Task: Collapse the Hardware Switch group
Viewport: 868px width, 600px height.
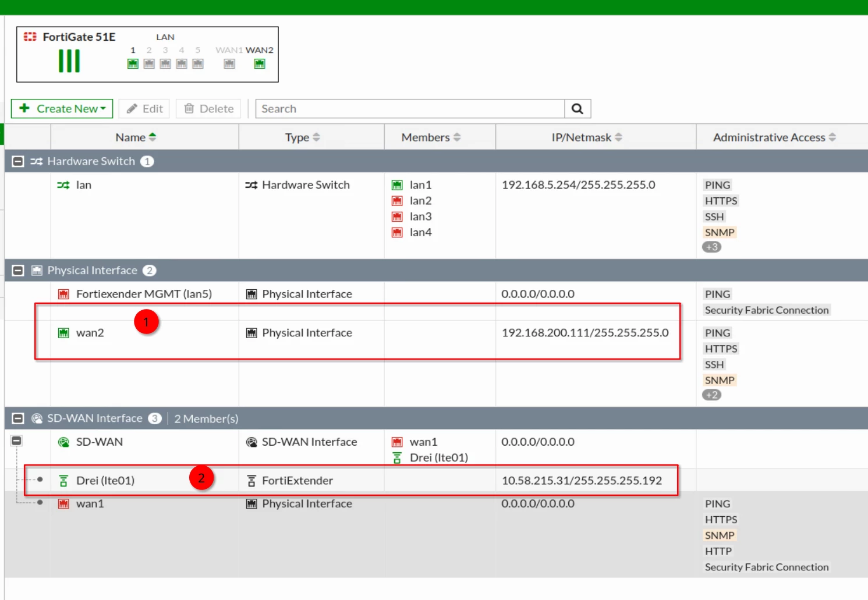Action: click(x=18, y=161)
